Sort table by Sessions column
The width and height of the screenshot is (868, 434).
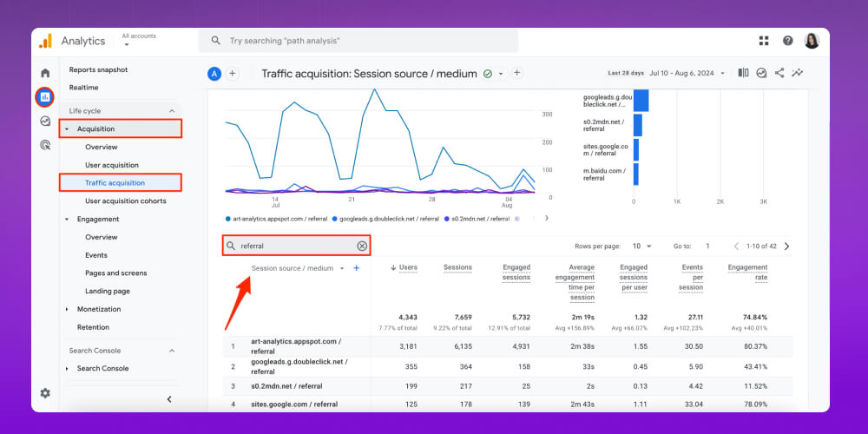(457, 267)
